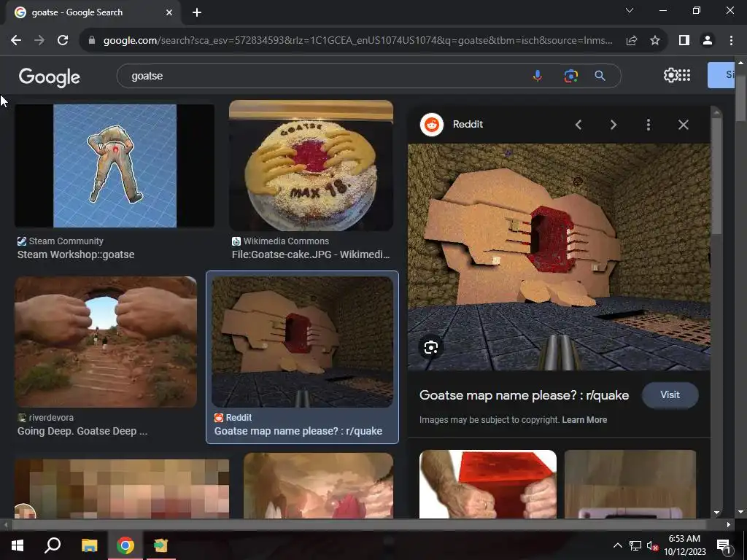Open related image with red block
The image size is (747, 560).
(x=488, y=484)
